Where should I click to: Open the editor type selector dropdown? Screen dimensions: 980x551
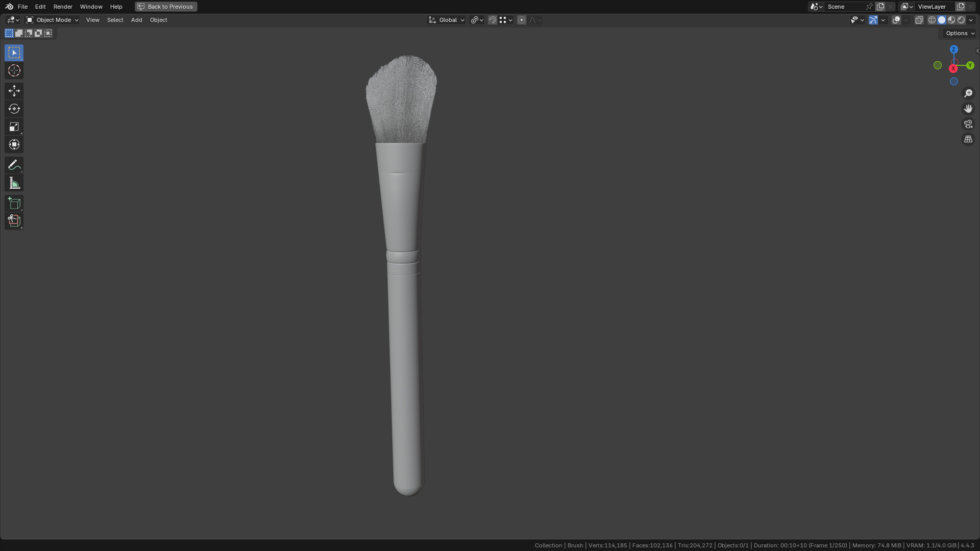13,20
